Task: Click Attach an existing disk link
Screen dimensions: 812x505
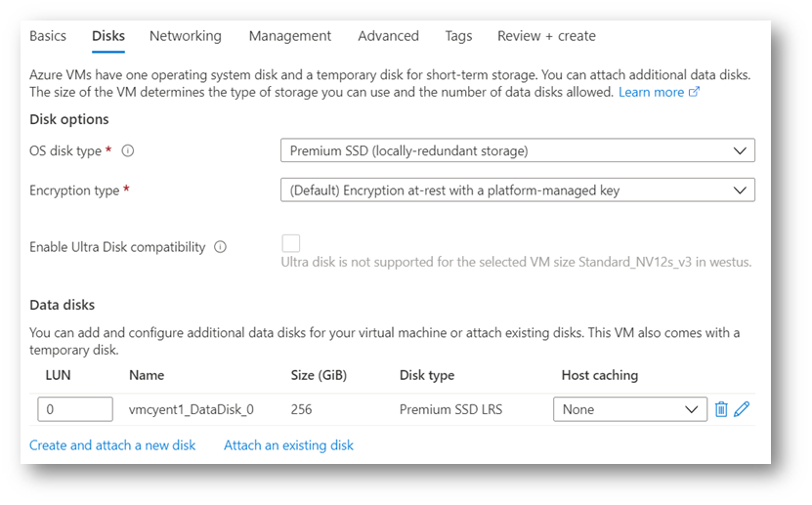Action: point(288,445)
